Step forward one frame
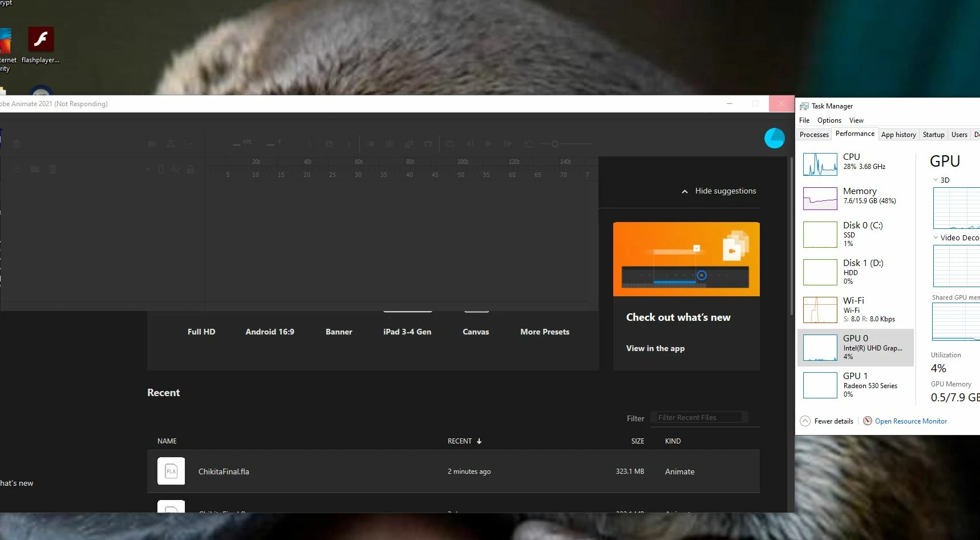 pos(508,144)
